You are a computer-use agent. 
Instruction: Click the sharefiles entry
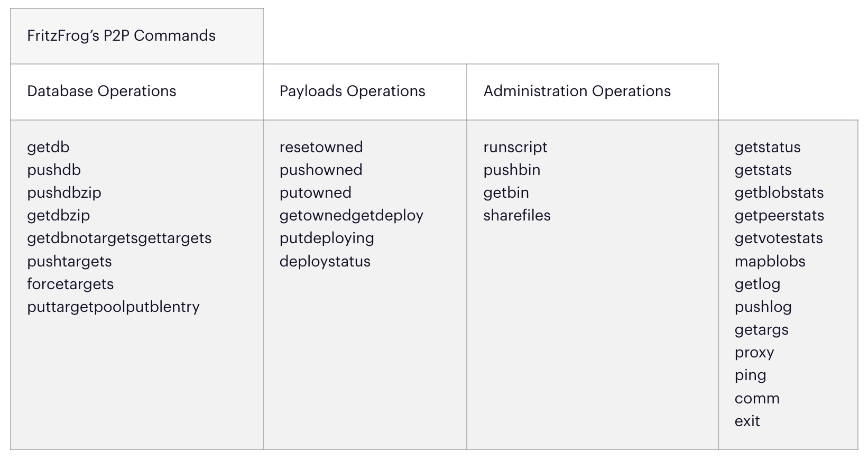[x=516, y=216]
